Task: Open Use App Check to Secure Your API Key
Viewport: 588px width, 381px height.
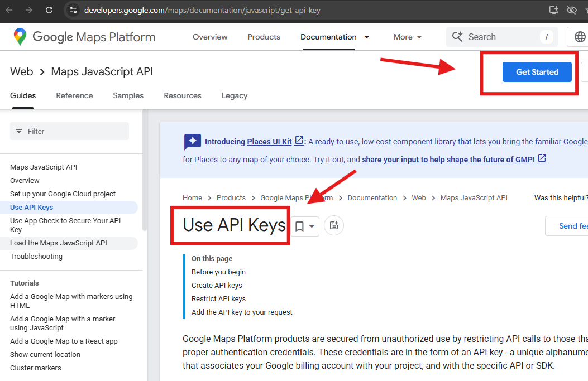Action: pos(65,225)
